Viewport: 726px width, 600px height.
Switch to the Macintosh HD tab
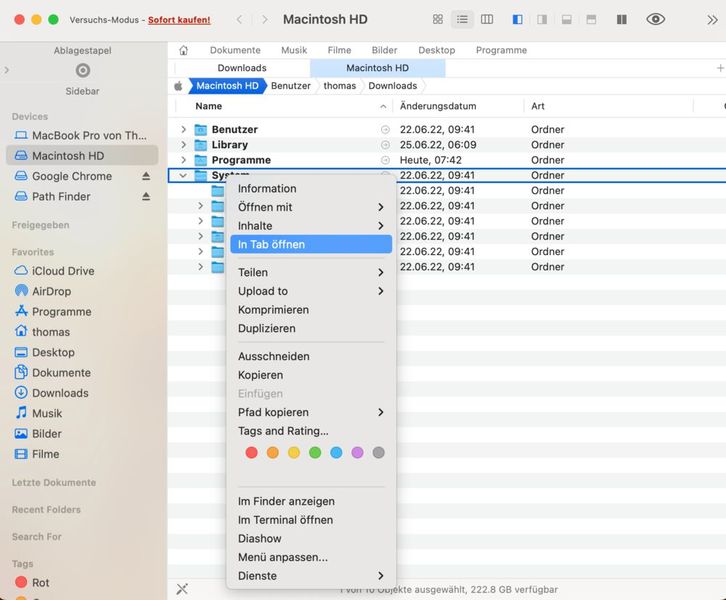(x=377, y=68)
